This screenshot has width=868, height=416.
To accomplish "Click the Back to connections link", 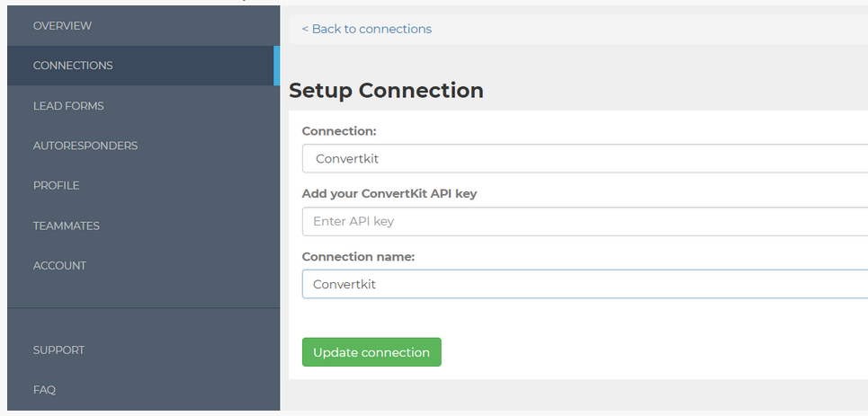I will [x=366, y=29].
